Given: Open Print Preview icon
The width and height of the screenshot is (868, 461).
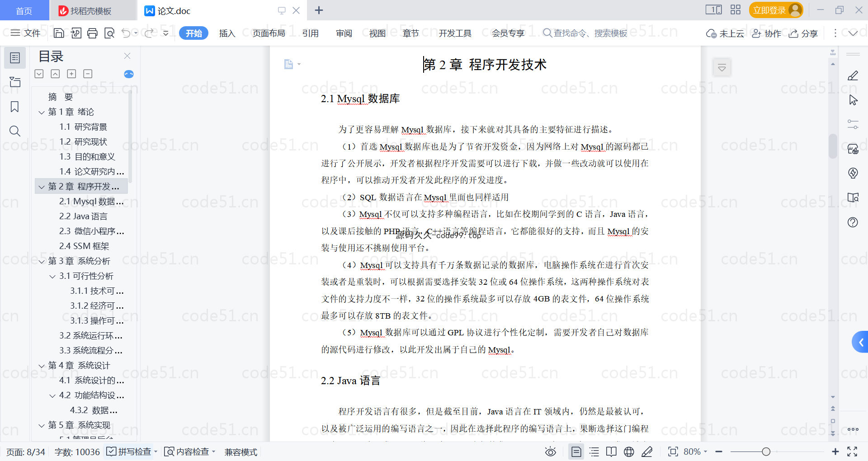Looking at the screenshot, I should click(x=109, y=33).
